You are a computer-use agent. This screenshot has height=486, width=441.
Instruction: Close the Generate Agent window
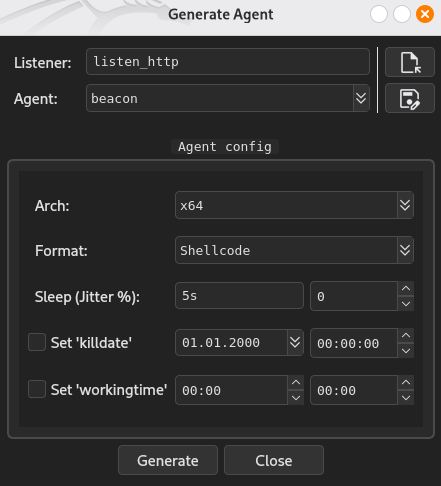(x=425, y=14)
